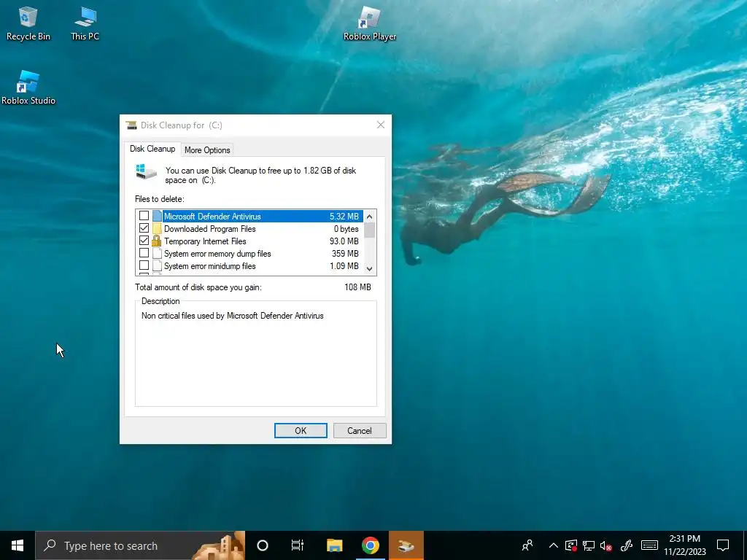Image resolution: width=747 pixels, height=560 pixels.
Task: Click the Defender Antivirus description text
Action: [x=233, y=316]
